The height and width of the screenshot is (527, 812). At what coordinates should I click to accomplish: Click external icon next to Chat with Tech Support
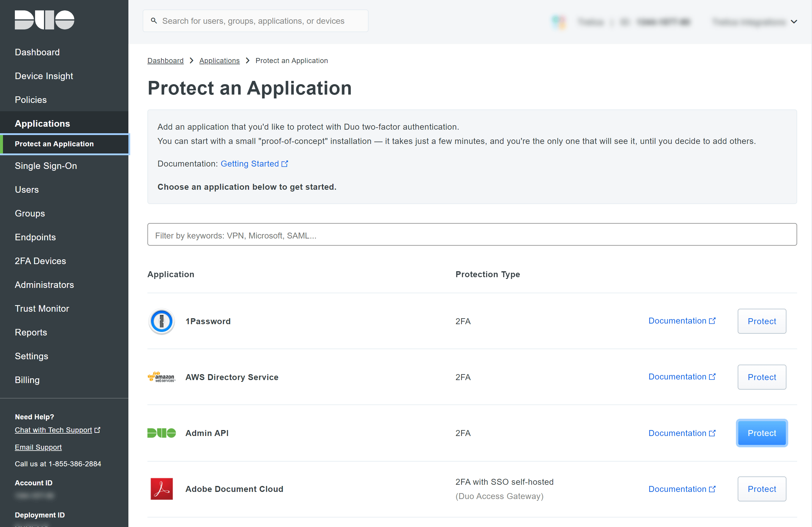point(97,430)
